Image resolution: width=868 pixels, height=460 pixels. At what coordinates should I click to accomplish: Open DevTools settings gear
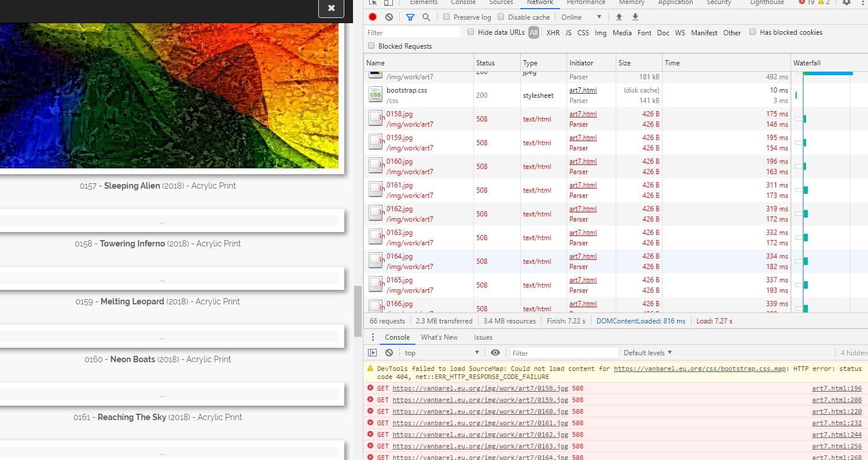(847, 3)
